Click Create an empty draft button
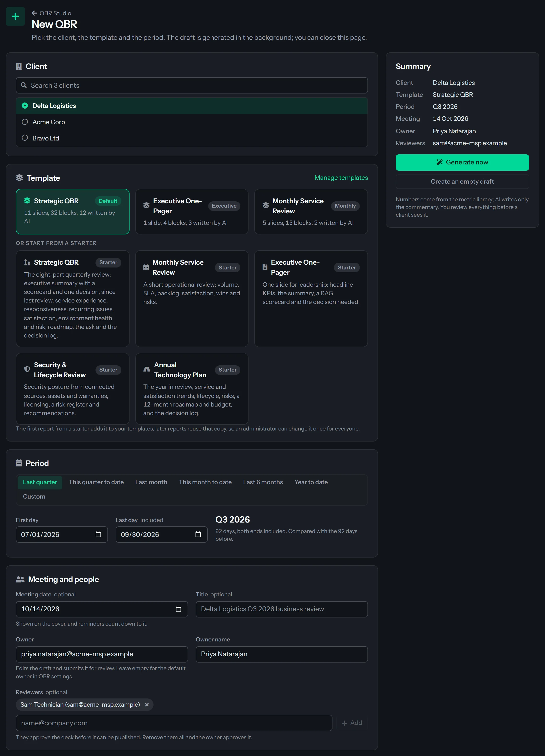 [x=462, y=182]
